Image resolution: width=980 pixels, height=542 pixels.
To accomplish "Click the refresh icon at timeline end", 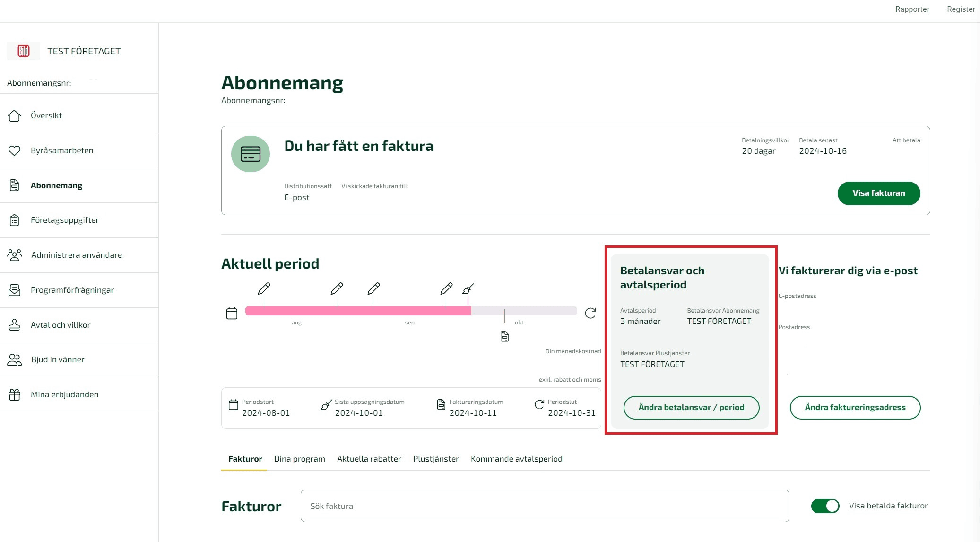I will coord(590,313).
